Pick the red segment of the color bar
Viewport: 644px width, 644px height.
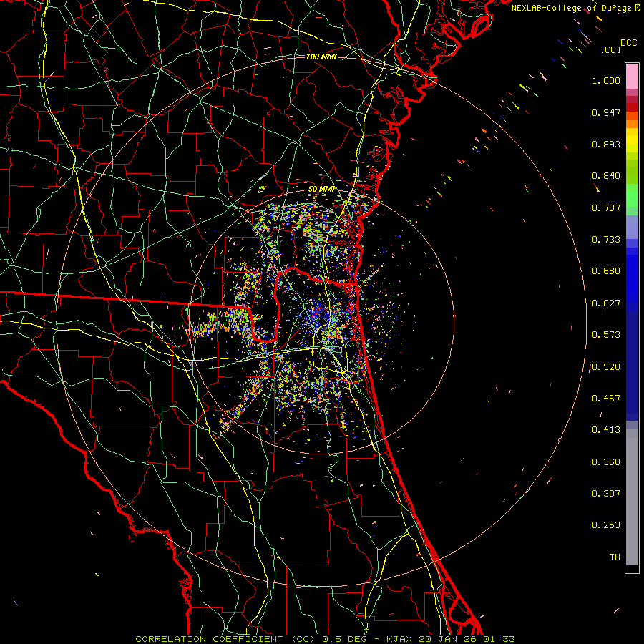[632, 107]
